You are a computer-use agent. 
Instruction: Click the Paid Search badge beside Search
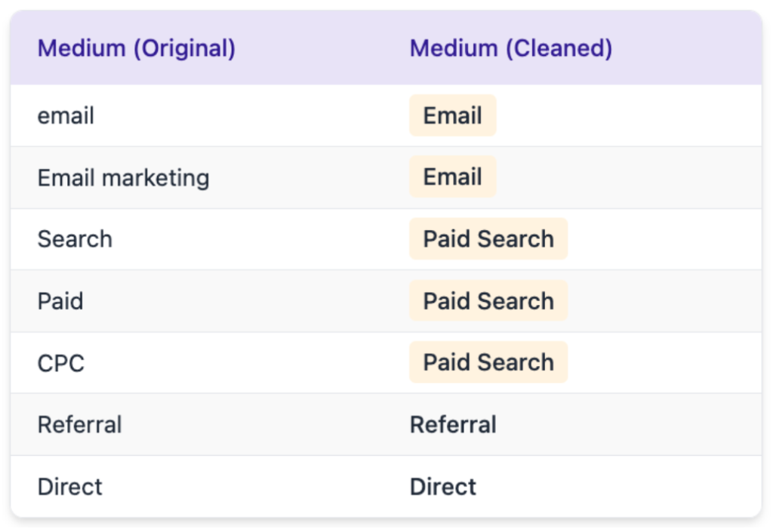488,238
